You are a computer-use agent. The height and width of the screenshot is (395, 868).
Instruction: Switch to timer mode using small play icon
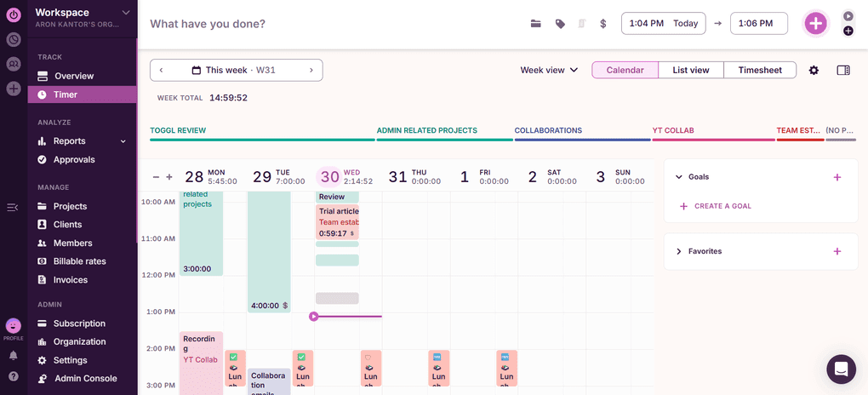click(x=848, y=16)
